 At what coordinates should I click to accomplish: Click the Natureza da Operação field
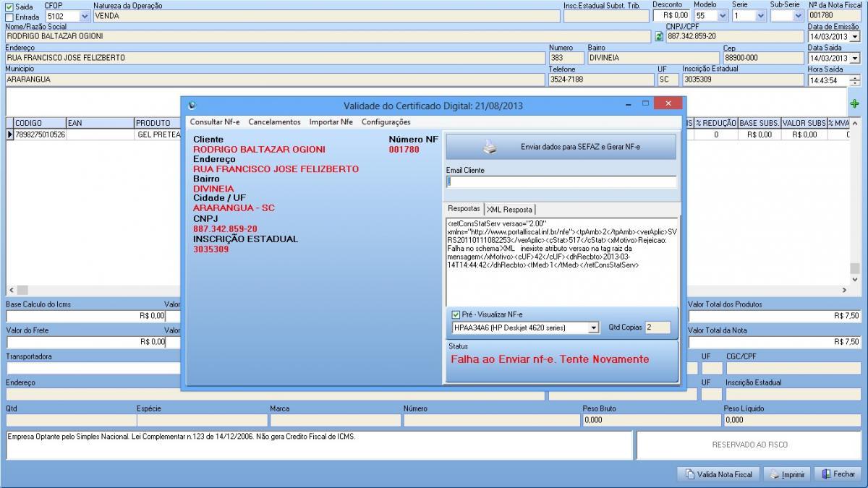325,15
